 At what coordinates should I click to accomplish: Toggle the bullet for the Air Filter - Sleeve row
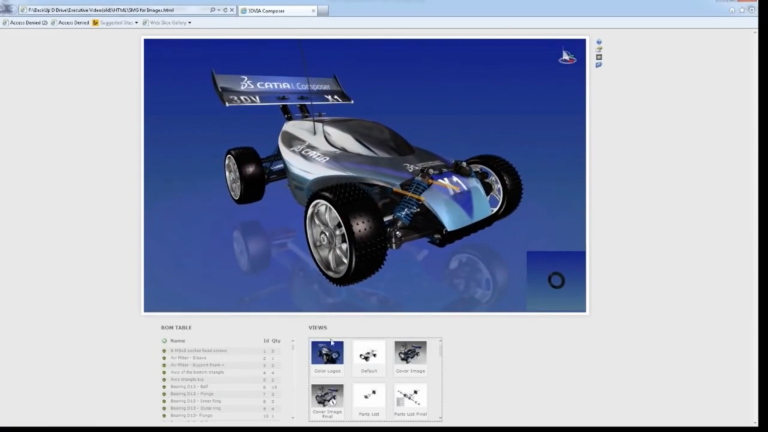click(x=164, y=358)
